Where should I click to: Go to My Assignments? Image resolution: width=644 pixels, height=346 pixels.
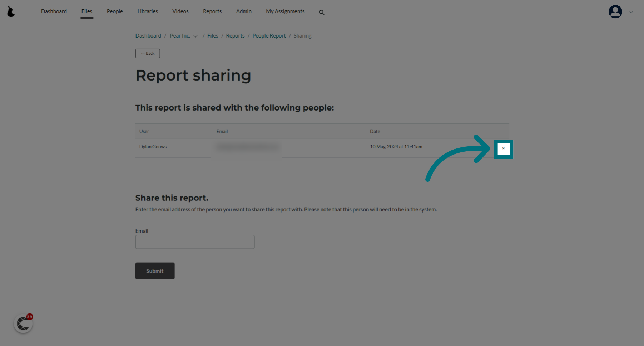pos(285,11)
